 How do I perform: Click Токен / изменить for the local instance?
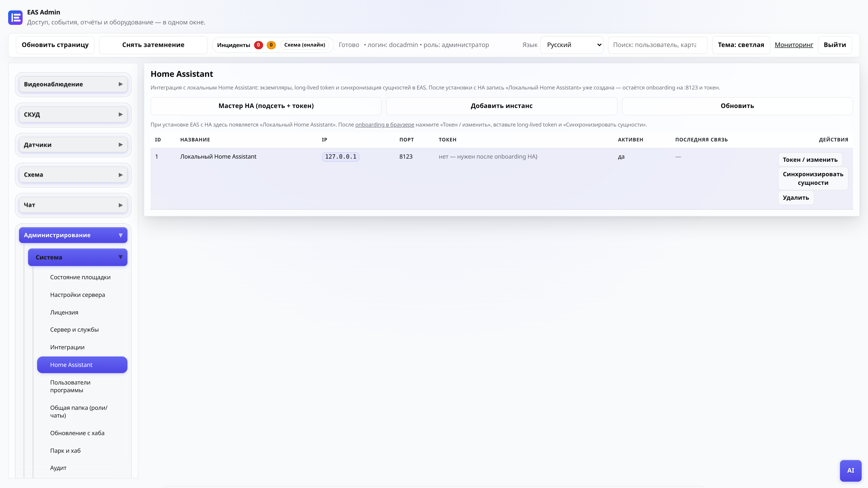click(810, 160)
